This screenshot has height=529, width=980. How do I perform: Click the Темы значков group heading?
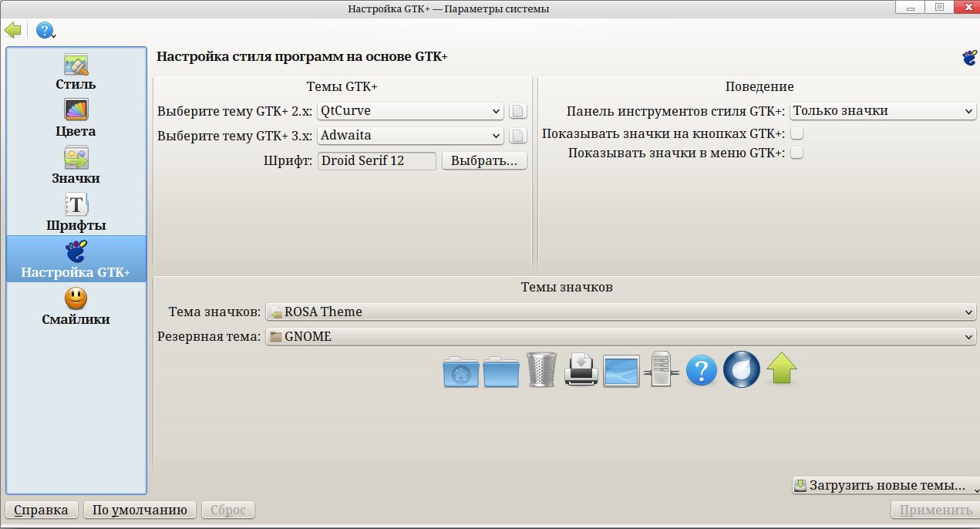point(567,287)
